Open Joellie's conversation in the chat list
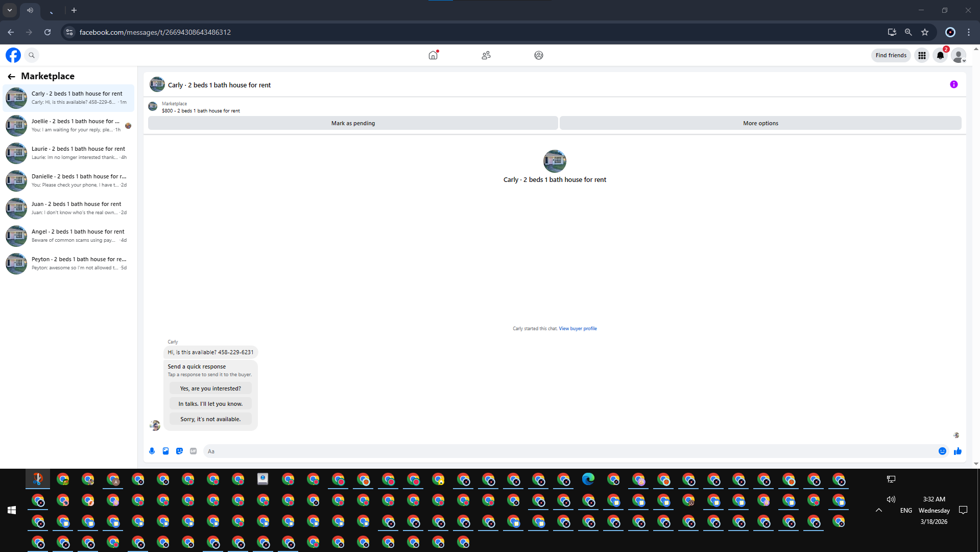Viewport: 980px width, 552px height. click(68, 125)
